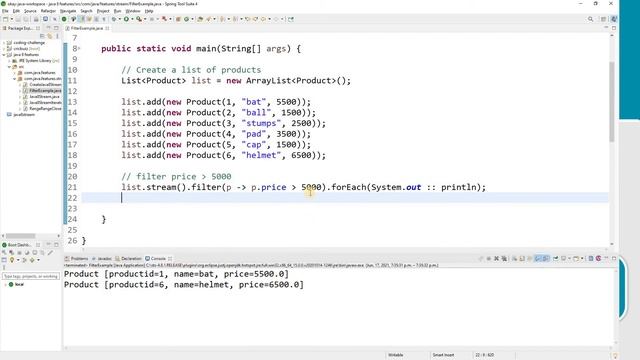
Task: Minimize the editor area
Action: pos(606,28)
